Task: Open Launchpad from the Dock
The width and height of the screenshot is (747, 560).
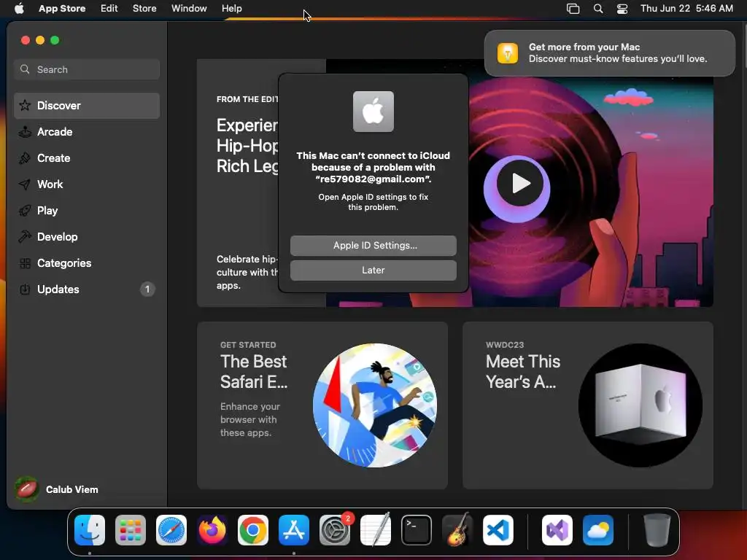Action: (130, 529)
